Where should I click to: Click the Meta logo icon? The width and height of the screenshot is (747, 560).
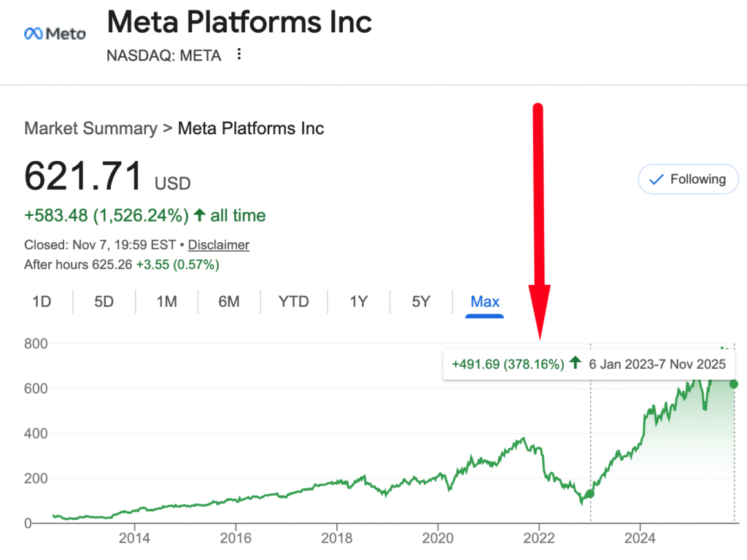coord(55,34)
